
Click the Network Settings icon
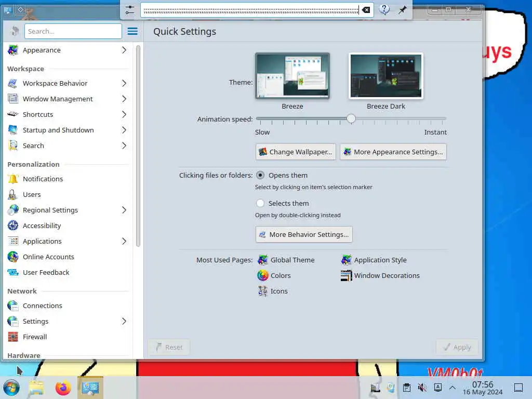tap(13, 321)
